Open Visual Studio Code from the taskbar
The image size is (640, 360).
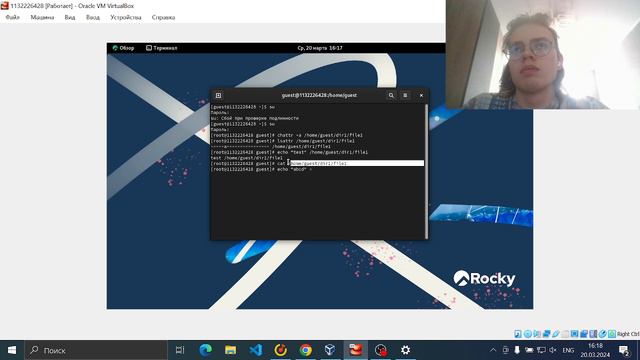tap(256, 350)
